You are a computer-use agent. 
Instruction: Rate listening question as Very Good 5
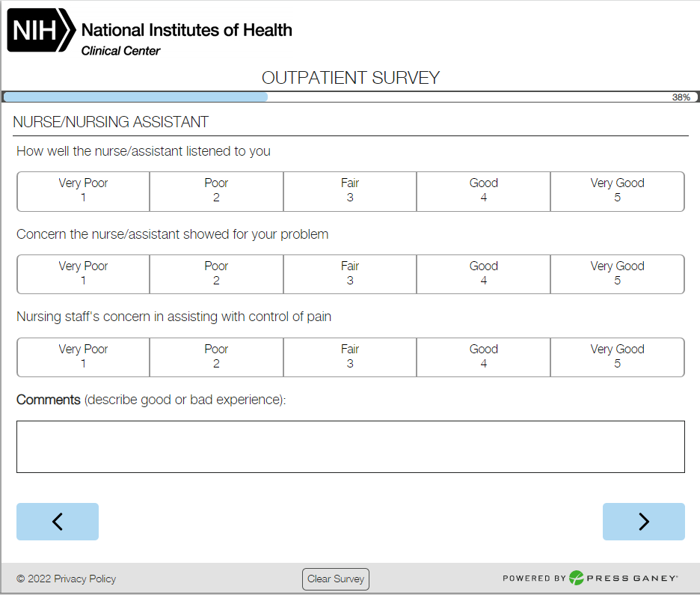point(618,191)
